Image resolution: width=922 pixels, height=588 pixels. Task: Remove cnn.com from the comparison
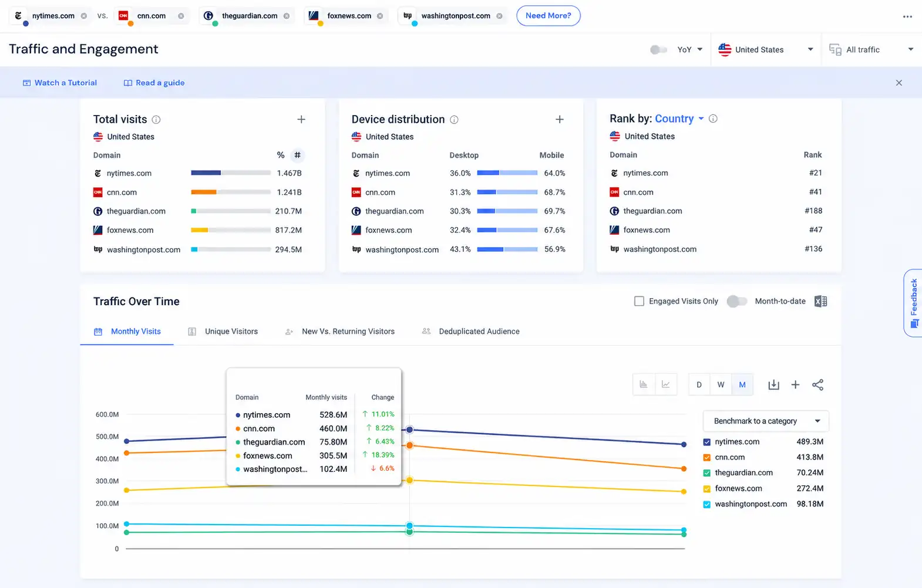coord(181,16)
